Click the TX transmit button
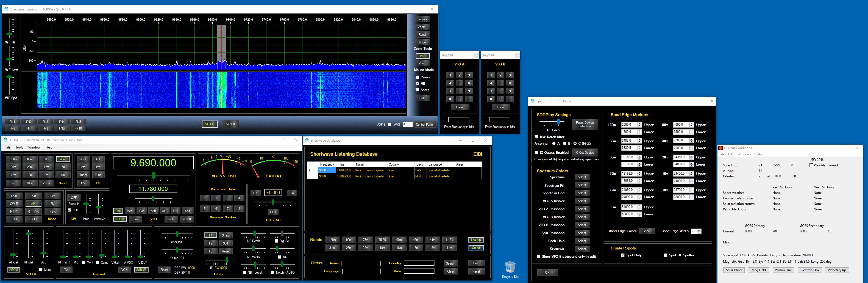The image size is (868, 283). click(66, 270)
